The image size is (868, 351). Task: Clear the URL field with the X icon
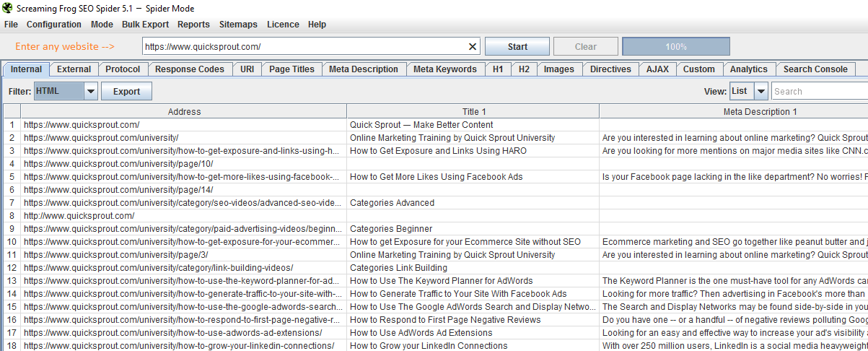point(473,46)
